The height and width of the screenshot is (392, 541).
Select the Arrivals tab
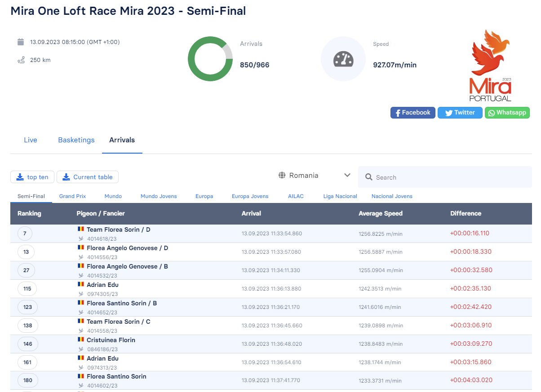pyautogui.click(x=122, y=140)
